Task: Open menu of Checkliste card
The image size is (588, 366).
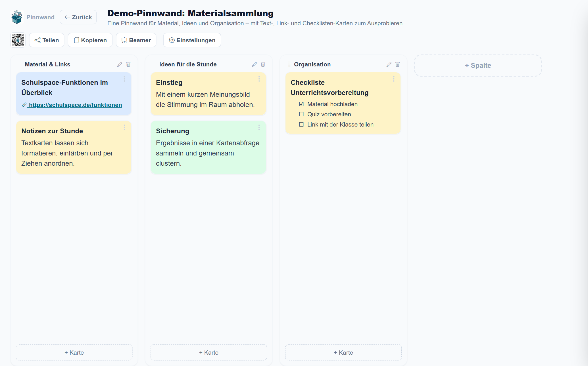Action: pyautogui.click(x=394, y=79)
